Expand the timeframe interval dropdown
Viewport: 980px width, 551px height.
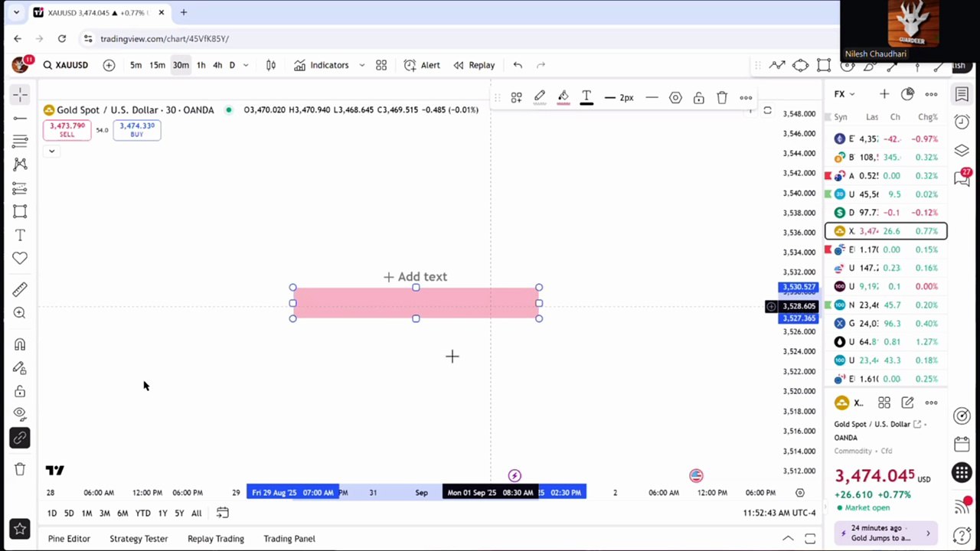tap(246, 65)
